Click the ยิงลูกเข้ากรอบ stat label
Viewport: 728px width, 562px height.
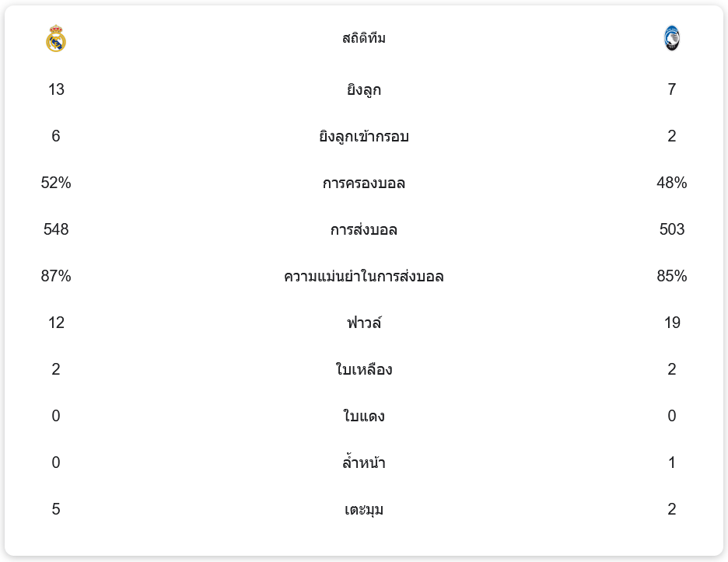(x=364, y=137)
